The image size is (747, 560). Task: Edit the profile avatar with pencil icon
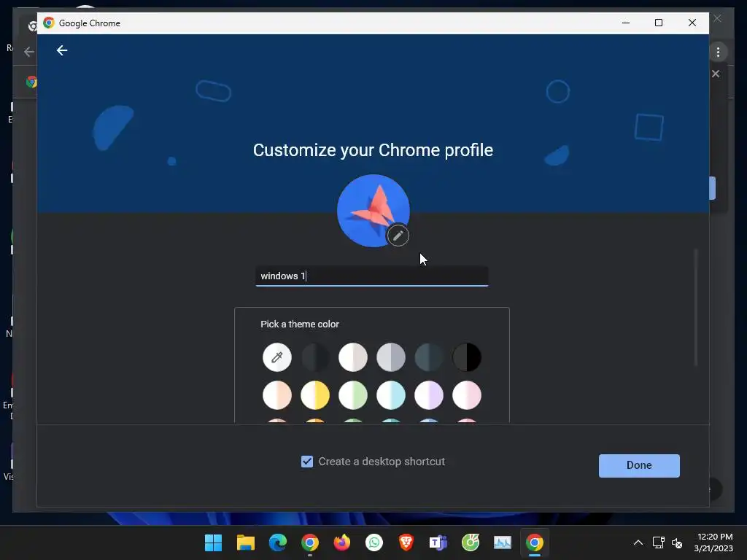click(x=398, y=236)
